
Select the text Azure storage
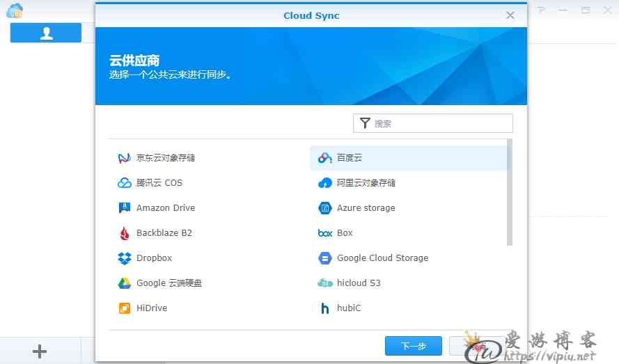[366, 208]
